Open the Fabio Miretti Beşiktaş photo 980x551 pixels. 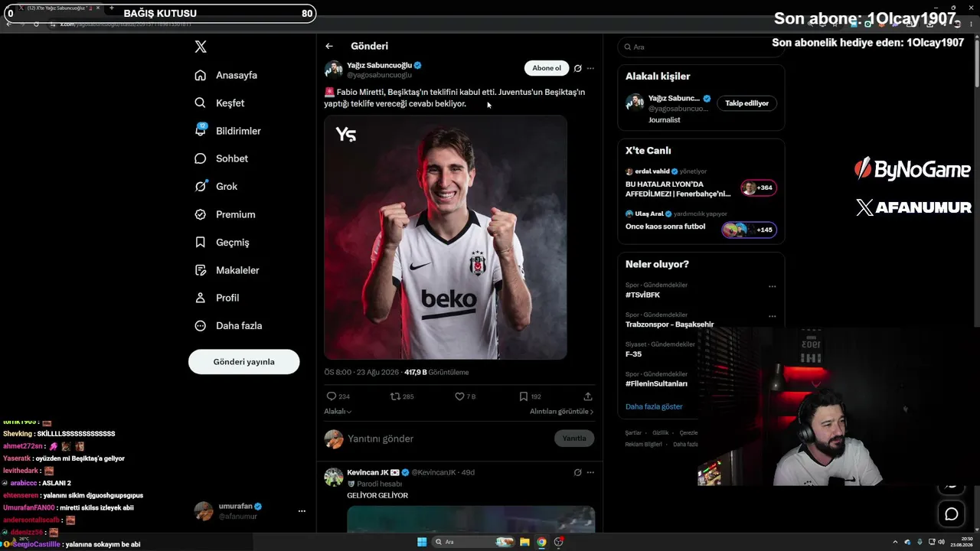coord(446,237)
